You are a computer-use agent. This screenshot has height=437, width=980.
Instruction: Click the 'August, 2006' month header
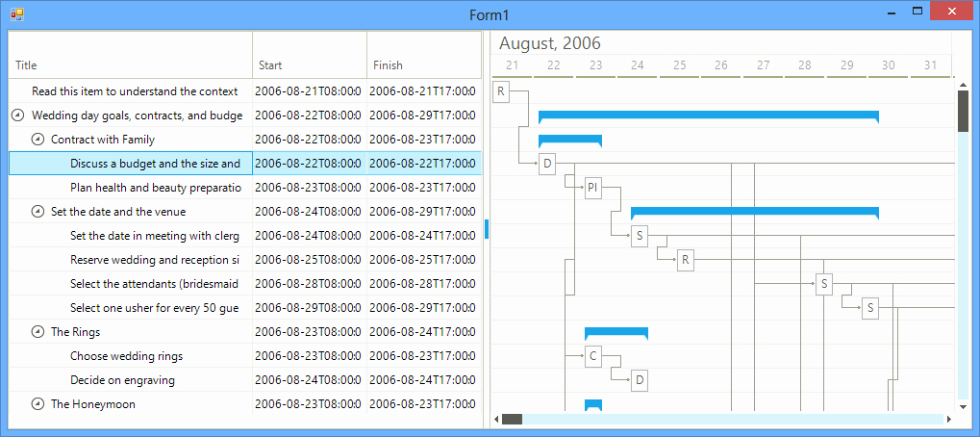[x=550, y=43]
